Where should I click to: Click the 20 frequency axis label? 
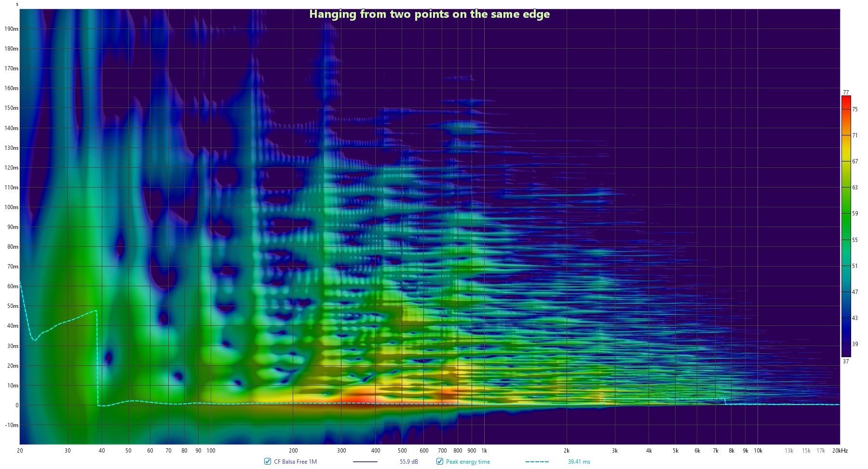20,451
